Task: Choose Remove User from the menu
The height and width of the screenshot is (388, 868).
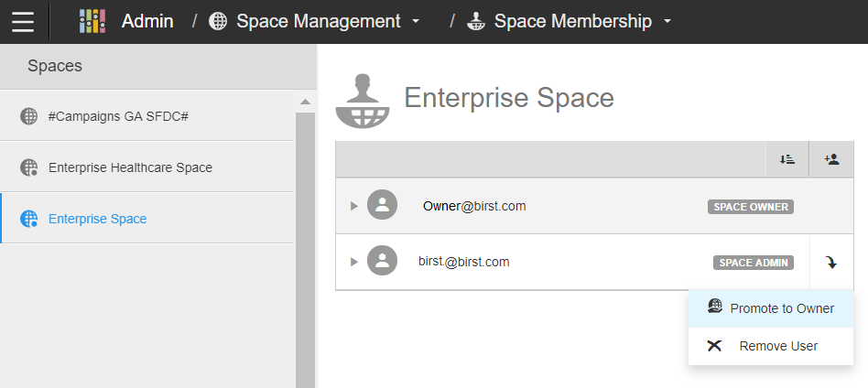Action: [x=777, y=346]
